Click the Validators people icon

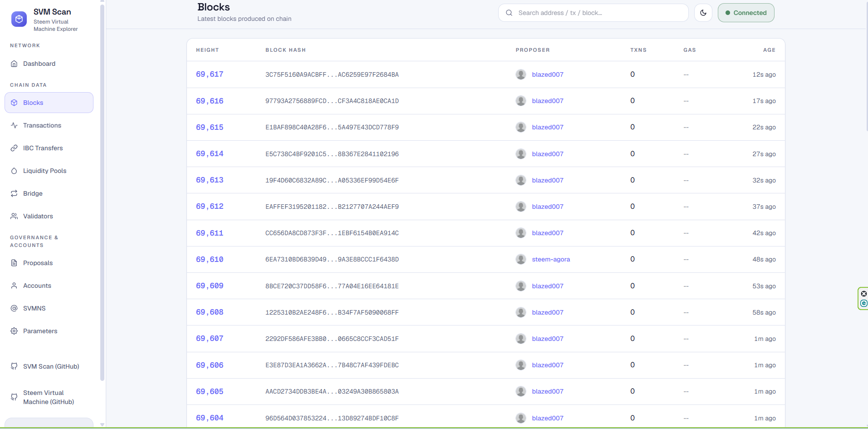pyautogui.click(x=14, y=216)
